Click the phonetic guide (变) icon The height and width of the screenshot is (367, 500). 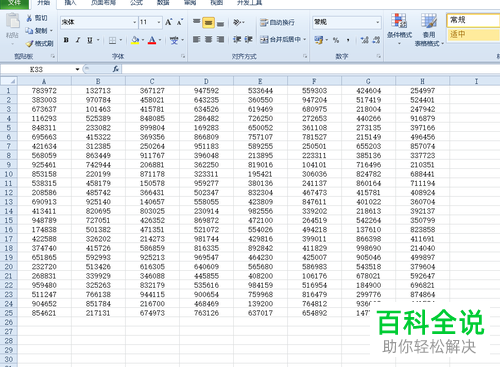(174, 40)
